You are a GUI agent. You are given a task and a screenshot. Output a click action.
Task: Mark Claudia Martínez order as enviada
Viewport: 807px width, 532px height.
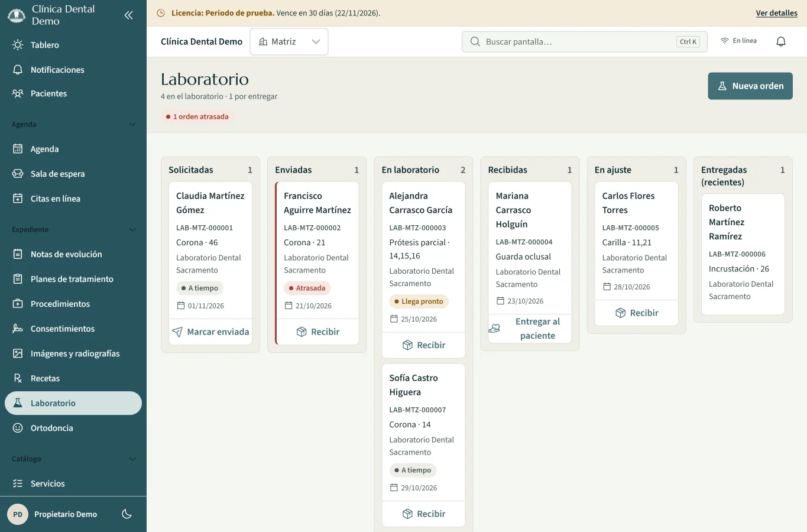(x=210, y=332)
